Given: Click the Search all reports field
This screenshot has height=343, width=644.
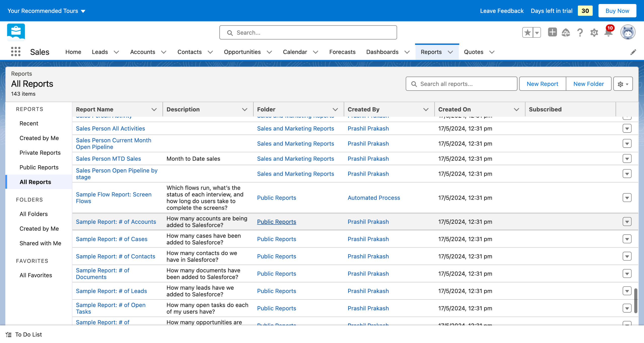Looking at the screenshot, I should [x=461, y=84].
